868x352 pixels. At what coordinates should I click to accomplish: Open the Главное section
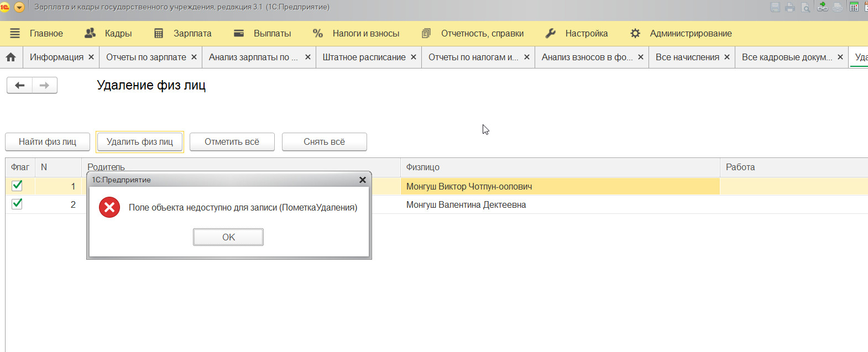46,33
